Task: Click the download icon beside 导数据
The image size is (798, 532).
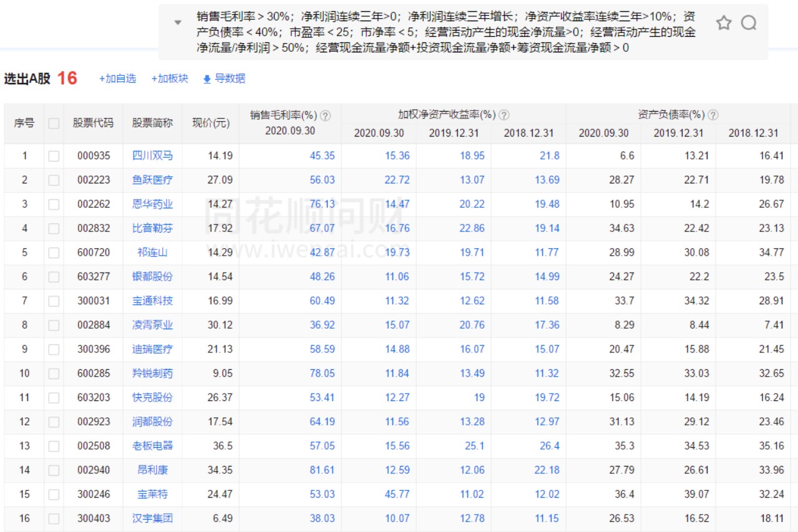Action: pyautogui.click(x=207, y=79)
